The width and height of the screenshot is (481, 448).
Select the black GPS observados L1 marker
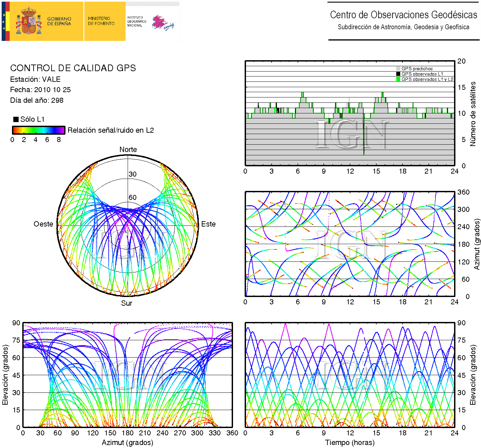click(x=398, y=74)
